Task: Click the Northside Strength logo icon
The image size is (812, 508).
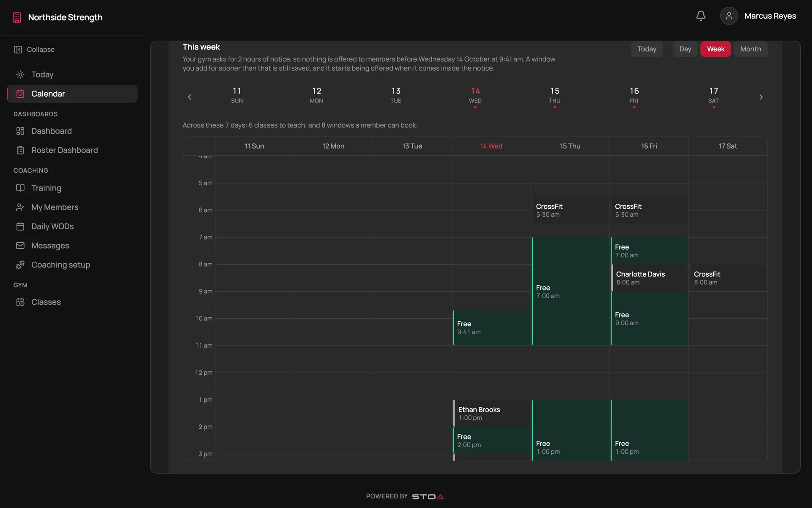Action: [x=17, y=17]
